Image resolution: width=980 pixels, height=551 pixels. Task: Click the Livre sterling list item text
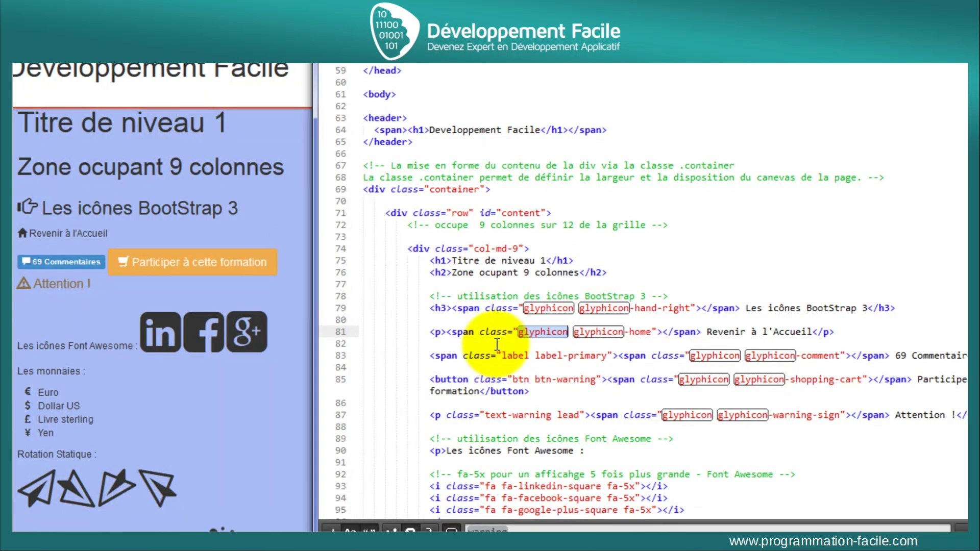coord(65,419)
